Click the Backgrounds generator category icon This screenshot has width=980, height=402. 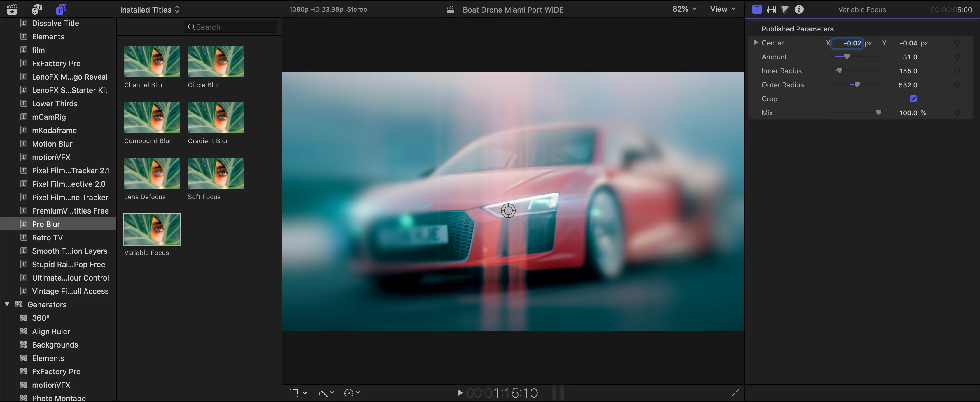[24, 345]
